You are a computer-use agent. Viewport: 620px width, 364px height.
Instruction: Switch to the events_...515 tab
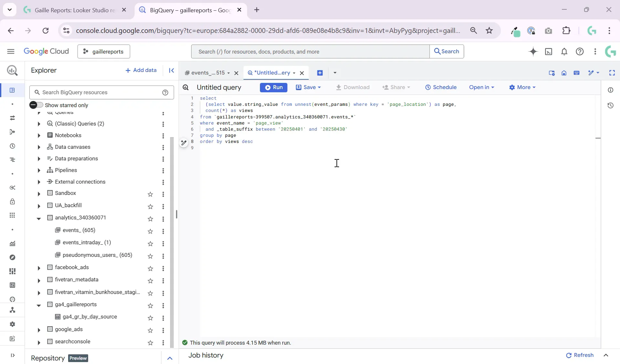pos(208,73)
